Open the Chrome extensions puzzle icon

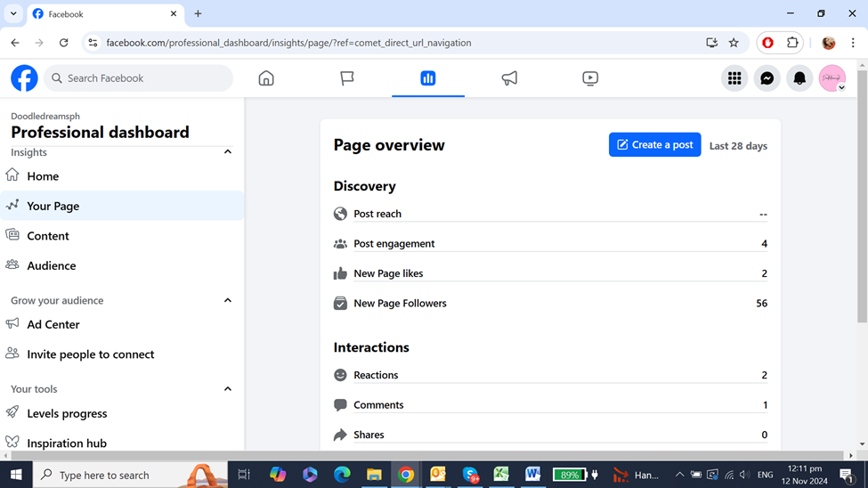[792, 43]
